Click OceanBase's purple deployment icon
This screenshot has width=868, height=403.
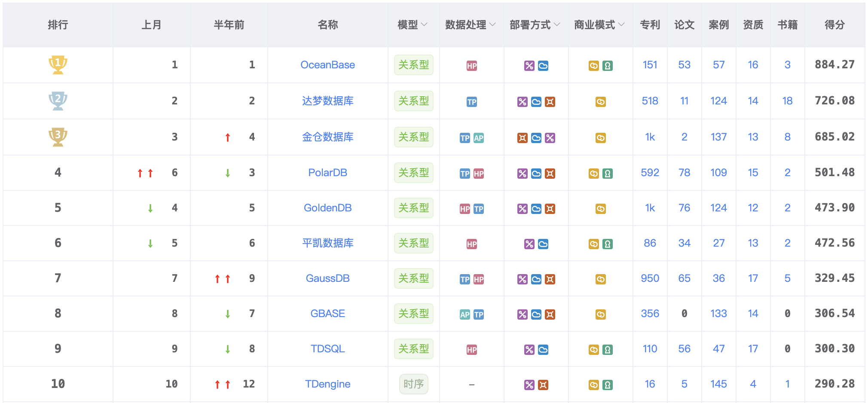529,66
